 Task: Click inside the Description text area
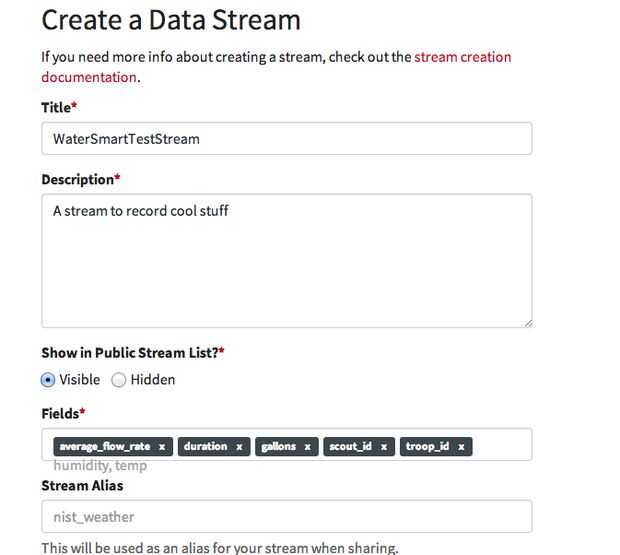(286, 260)
